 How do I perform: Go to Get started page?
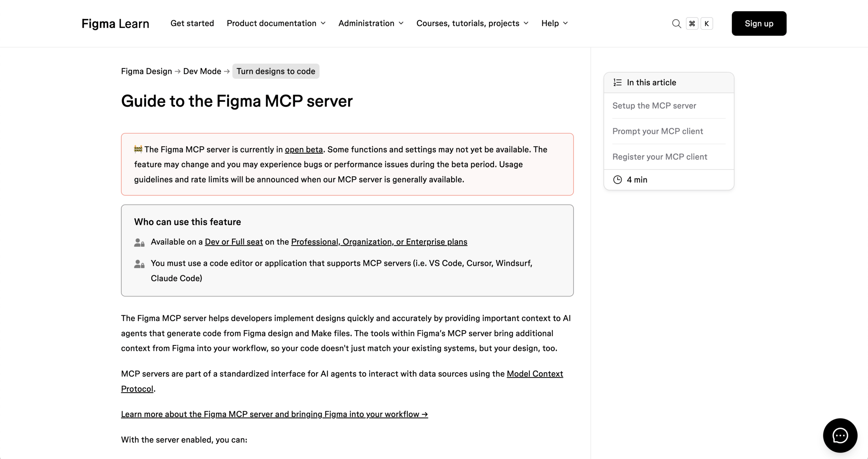(x=192, y=23)
